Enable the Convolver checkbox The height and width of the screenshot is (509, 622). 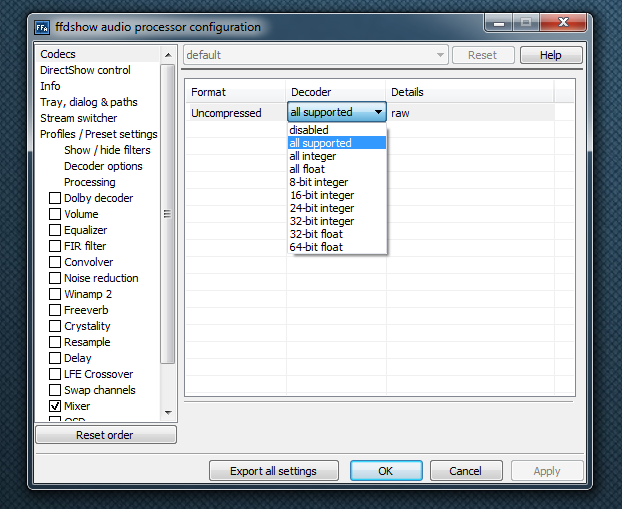(x=55, y=262)
